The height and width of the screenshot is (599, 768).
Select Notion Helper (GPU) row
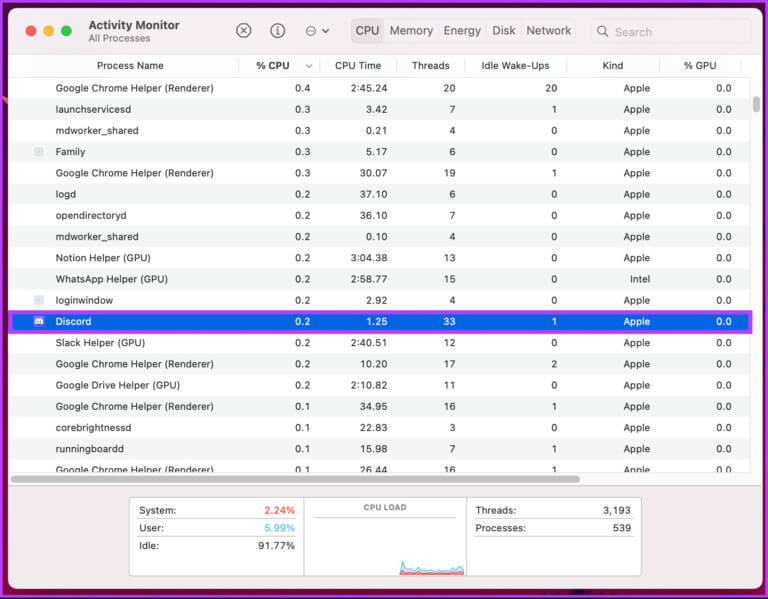379,258
